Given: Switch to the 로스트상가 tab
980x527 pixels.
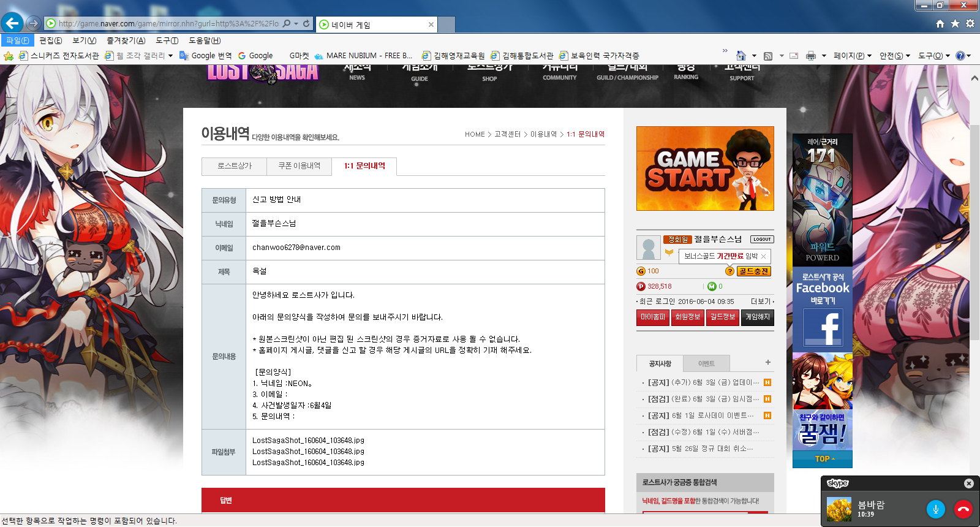Looking at the screenshot, I should pyautogui.click(x=235, y=166).
